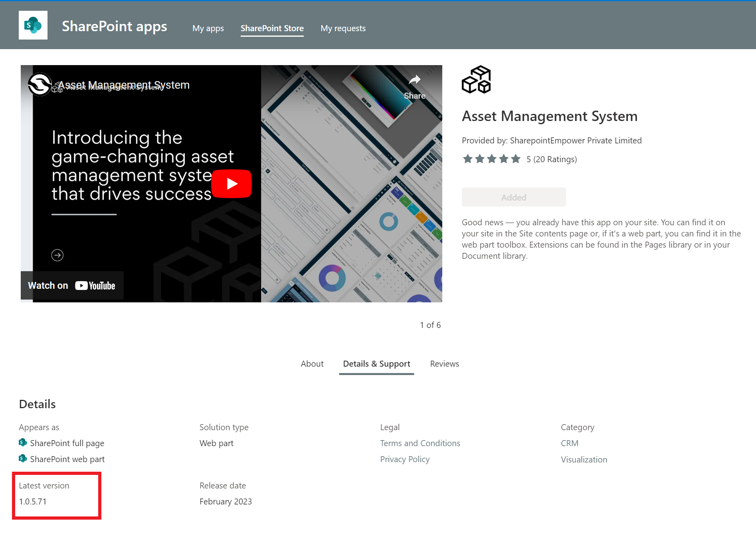Click the SharePoint apps logo

click(x=33, y=25)
